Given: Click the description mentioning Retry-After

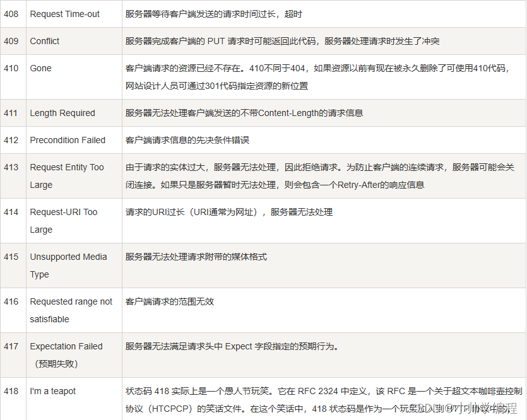Looking at the screenshot, I should click(x=319, y=176).
